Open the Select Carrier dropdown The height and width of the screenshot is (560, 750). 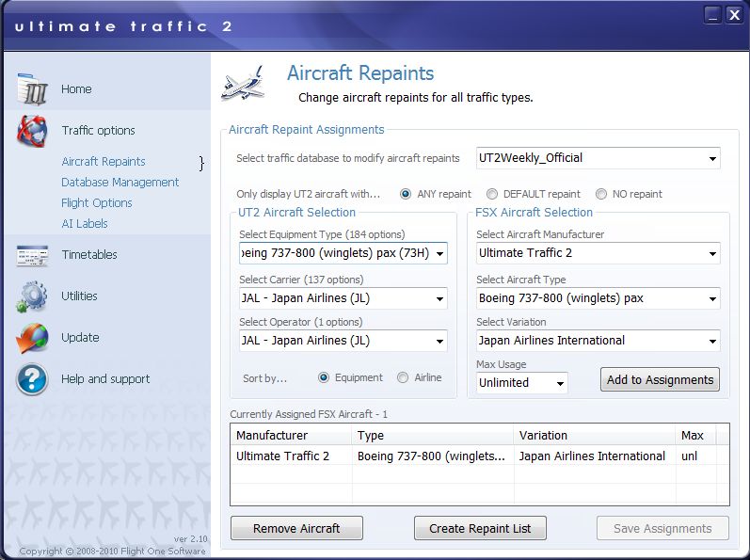point(343,298)
